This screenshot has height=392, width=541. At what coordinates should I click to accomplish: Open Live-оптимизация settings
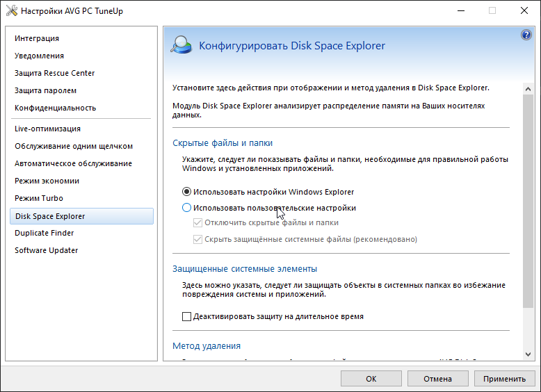[47, 129]
